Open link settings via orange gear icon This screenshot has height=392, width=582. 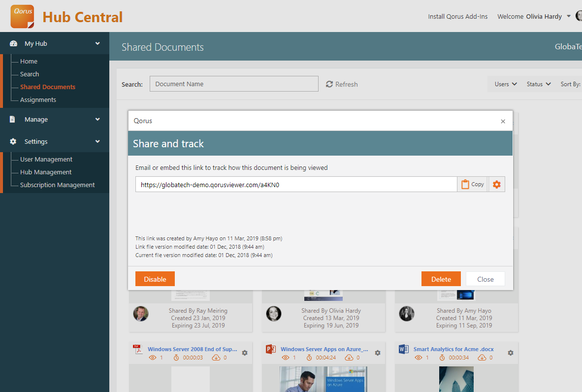click(x=497, y=184)
